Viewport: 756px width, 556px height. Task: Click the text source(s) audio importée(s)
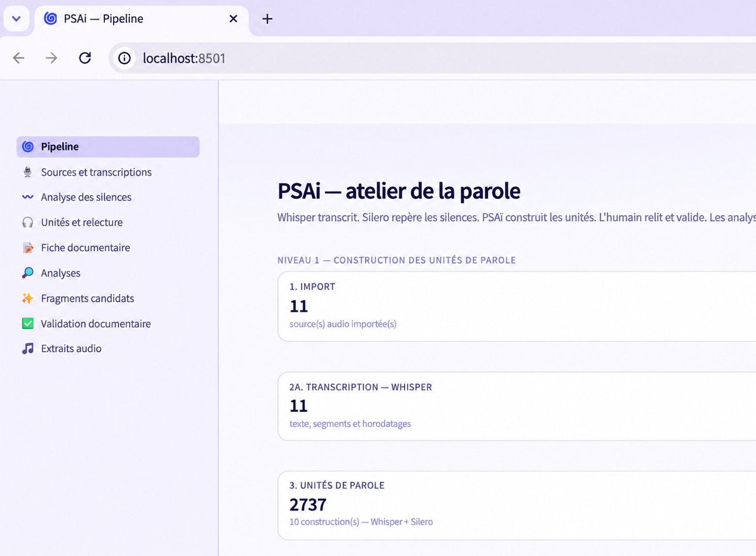343,324
